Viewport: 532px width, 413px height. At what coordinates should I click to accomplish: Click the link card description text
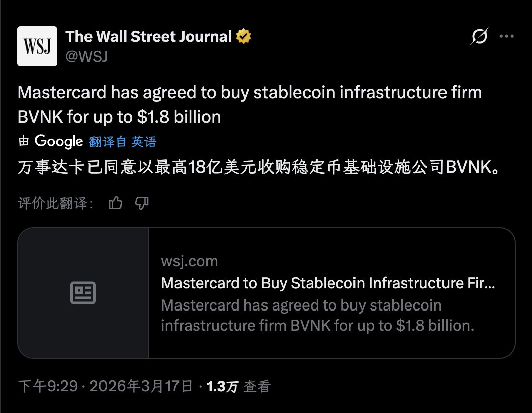[x=318, y=316]
